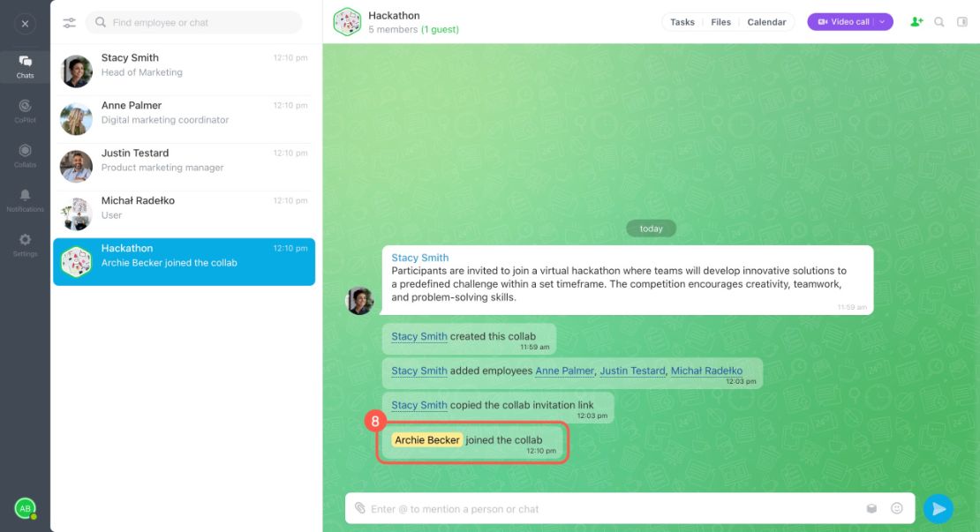Image resolution: width=980 pixels, height=532 pixels.
Task: Search within chat using magnifier icon
Action: [939, 22]
